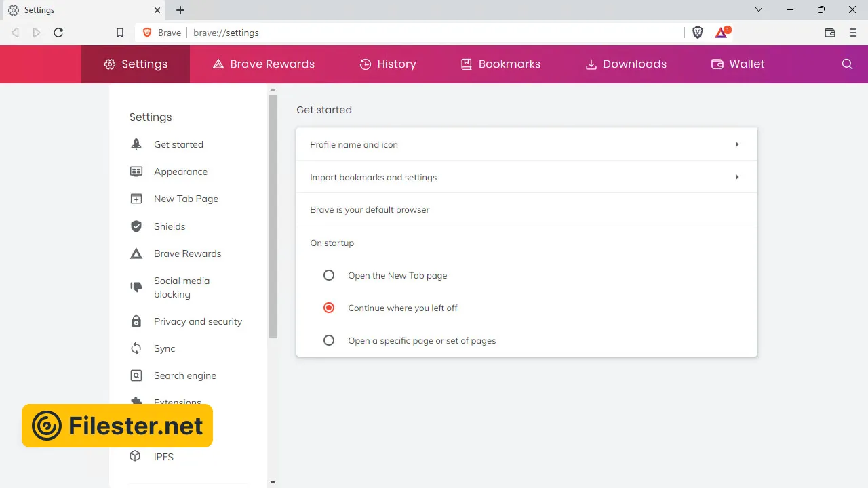
Task: Open the browser hamburger menu icon
Action: (853, 33)
